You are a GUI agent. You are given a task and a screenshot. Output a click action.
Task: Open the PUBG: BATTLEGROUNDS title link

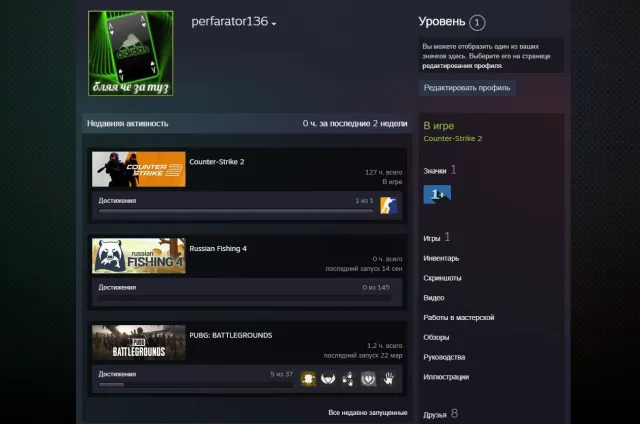pos(231,335)
